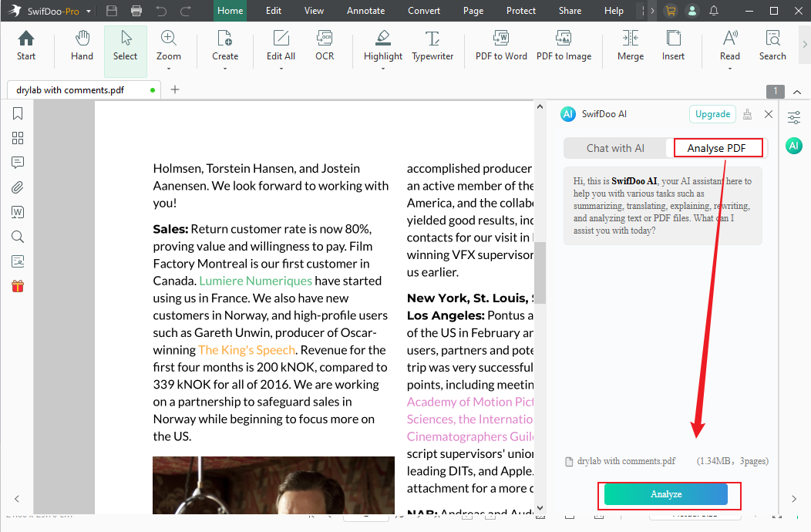The width and height of the screenshot is (811, 532).
Task: Activate the Highlight tool
Action: click(x=382, y=46)
